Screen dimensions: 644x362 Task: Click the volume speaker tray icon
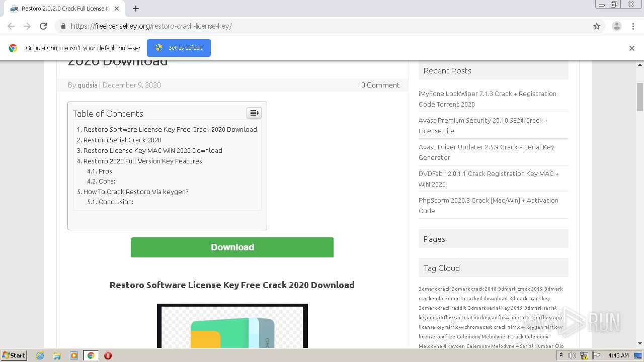click(572, 355)
